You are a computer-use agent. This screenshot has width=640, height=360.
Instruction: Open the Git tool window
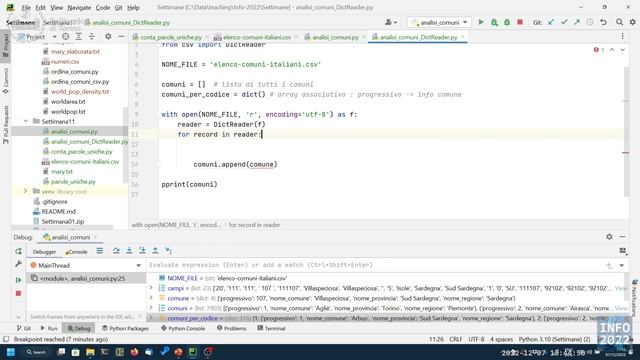click(x=24, y=328)
